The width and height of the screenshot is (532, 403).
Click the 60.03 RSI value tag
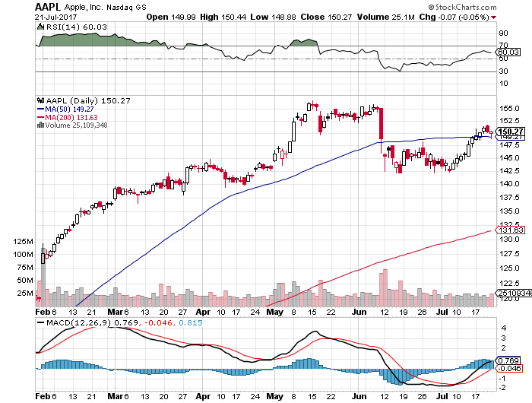coord(507,52)
